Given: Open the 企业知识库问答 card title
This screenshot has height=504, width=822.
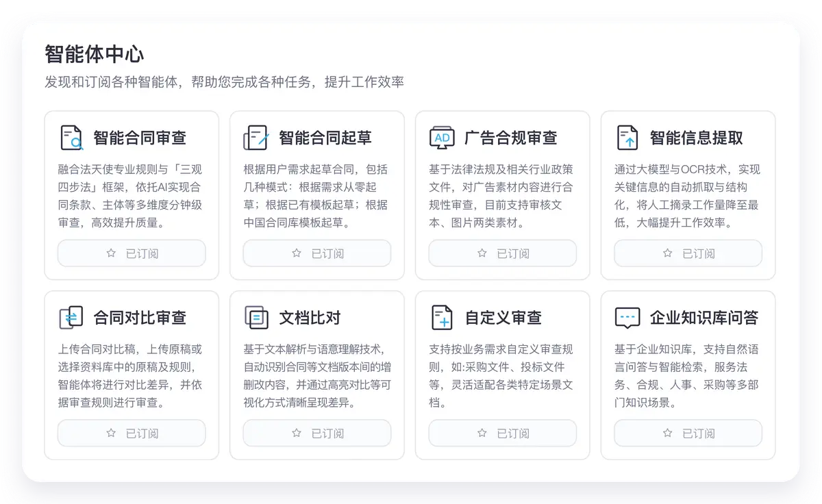Looking at the screenshot, I should coord(704,318).
